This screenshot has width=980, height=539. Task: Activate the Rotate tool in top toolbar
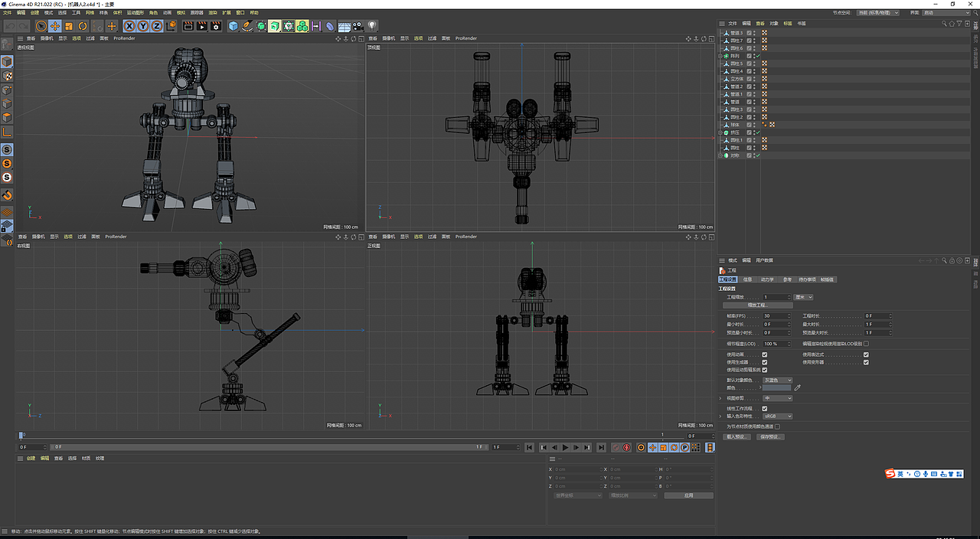(82, 26)
